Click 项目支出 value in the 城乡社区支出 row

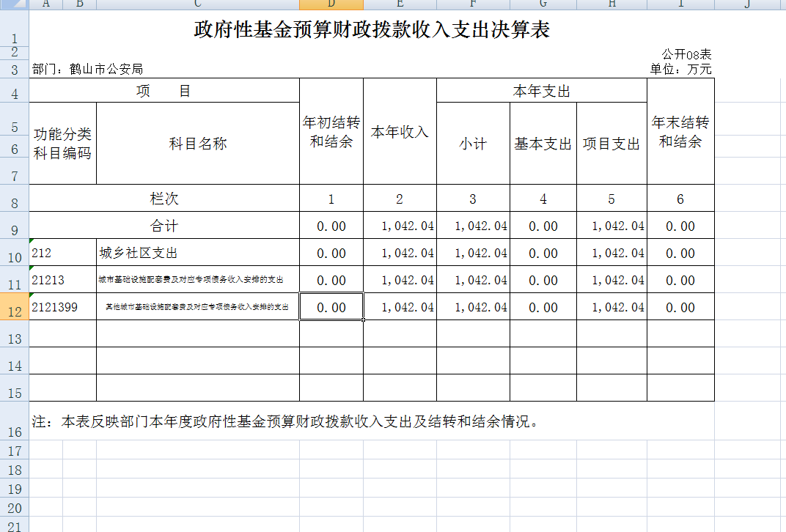coord(611,253)
